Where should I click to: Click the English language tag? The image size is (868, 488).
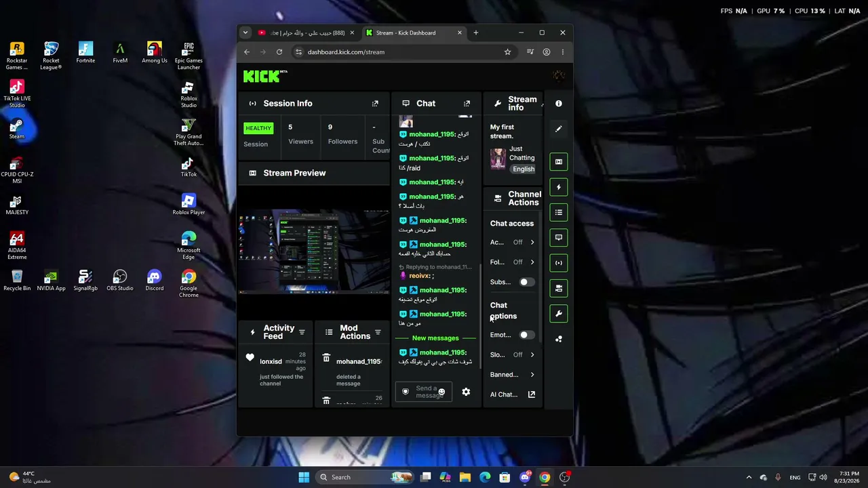[524, 169]
